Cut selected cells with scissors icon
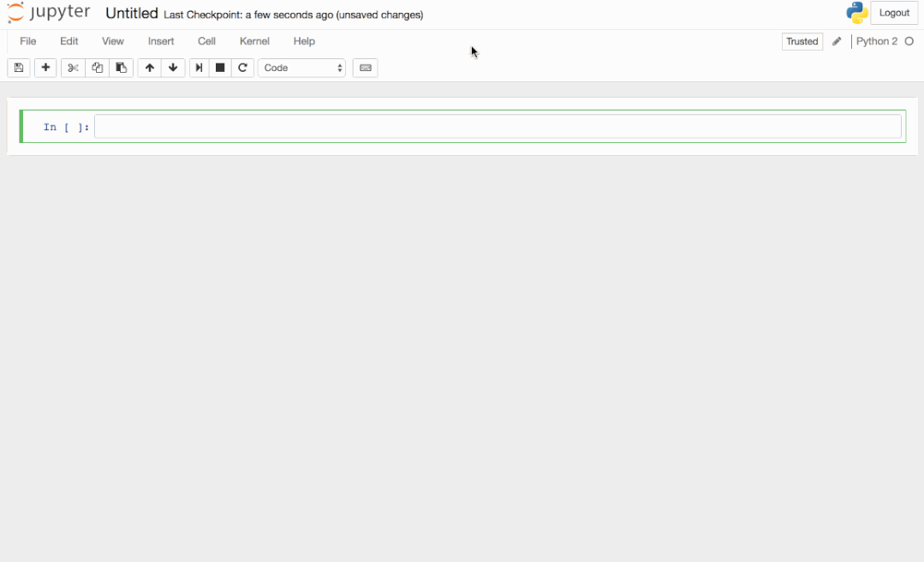 pos(73,68)
